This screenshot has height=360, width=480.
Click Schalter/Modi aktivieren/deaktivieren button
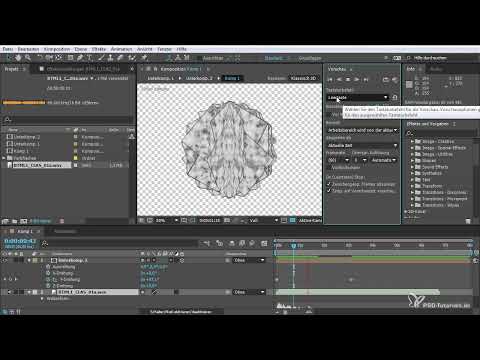[181, 312]
